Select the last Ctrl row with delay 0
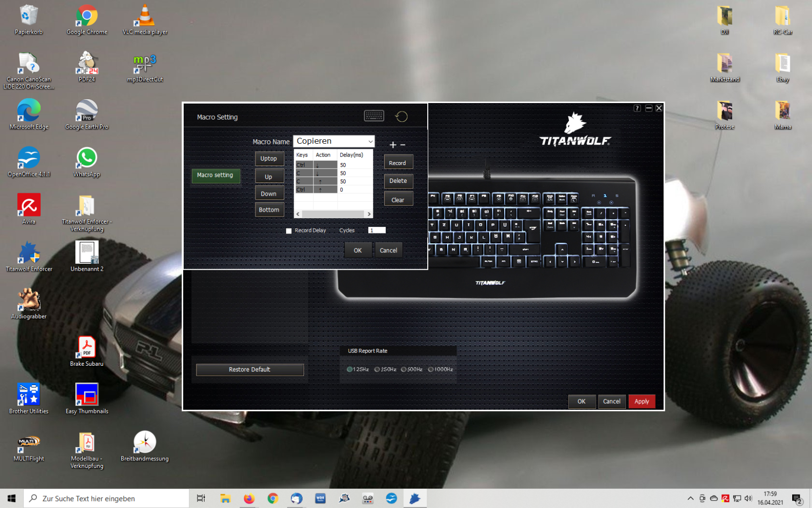This screenshot has width=812, height=508. point(334,190)
